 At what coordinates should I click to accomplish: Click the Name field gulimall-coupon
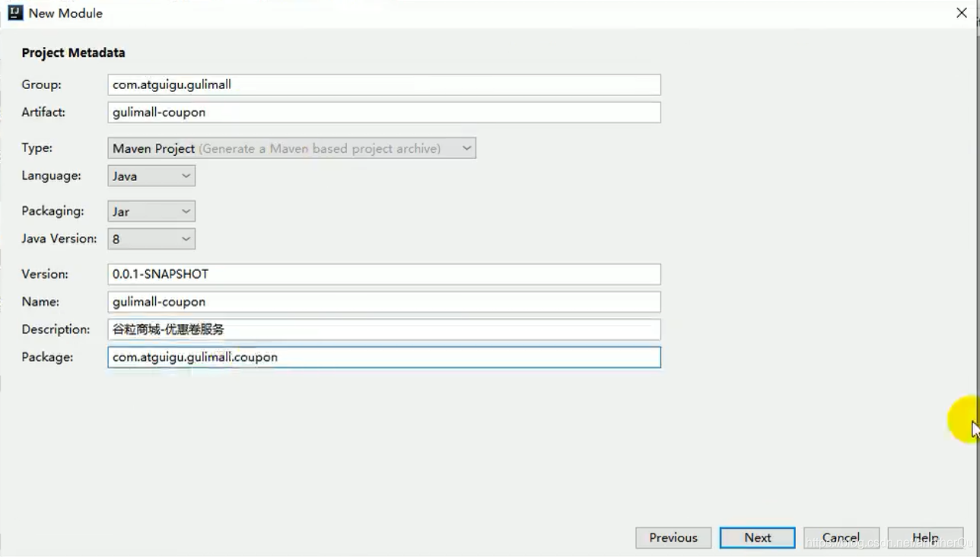pos(384,302)
